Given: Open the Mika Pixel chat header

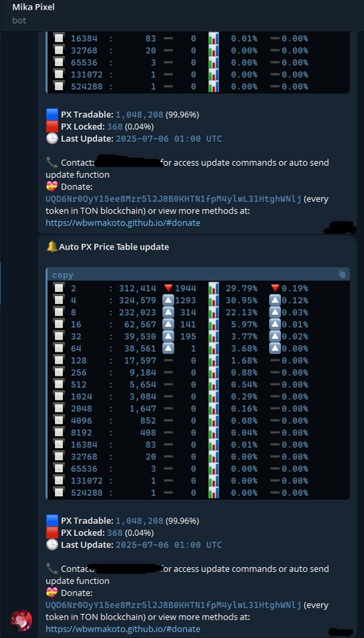Looking at the screenshot, I should (x=33, y=7).
